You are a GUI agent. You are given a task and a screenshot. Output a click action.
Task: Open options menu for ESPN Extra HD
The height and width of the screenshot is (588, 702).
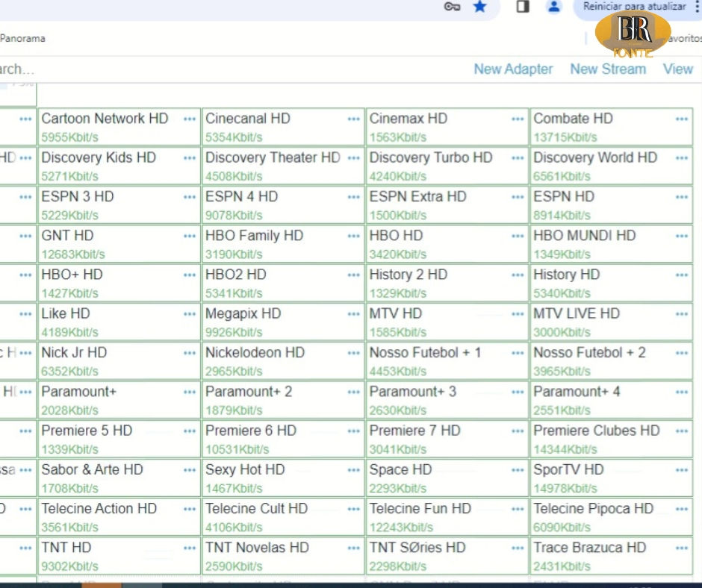pyautogui.click(x=518, y=197)
